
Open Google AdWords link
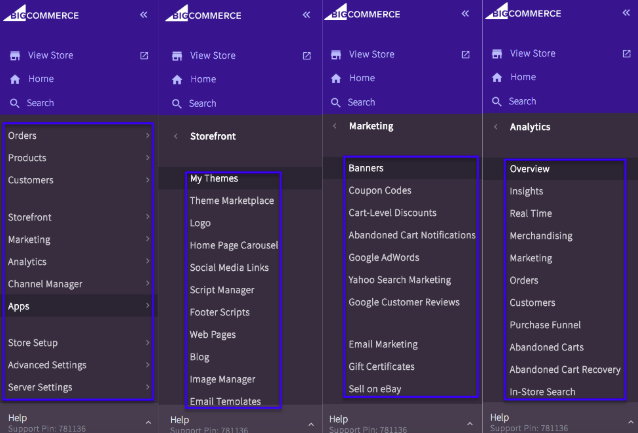click(x=384, y=258)
